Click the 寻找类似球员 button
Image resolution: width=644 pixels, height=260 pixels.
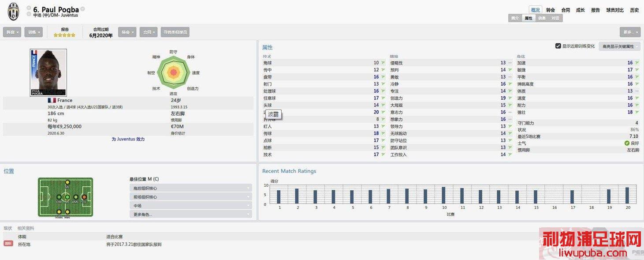[175, 32]
